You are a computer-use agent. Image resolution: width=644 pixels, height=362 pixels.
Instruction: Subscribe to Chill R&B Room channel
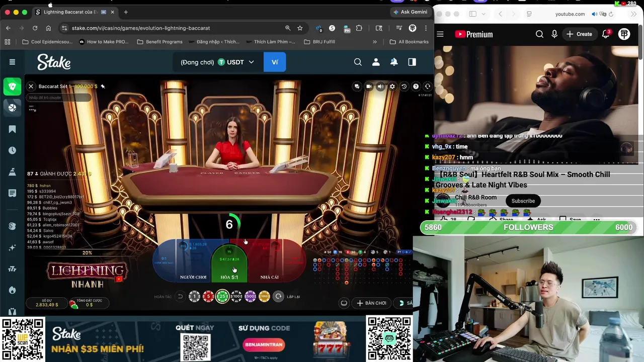[523, 201]
